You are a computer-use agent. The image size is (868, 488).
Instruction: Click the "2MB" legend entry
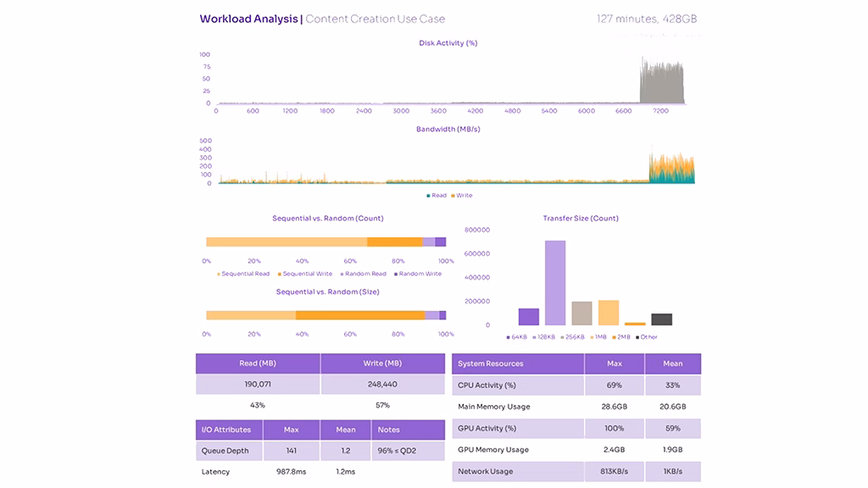pos(621,337)
